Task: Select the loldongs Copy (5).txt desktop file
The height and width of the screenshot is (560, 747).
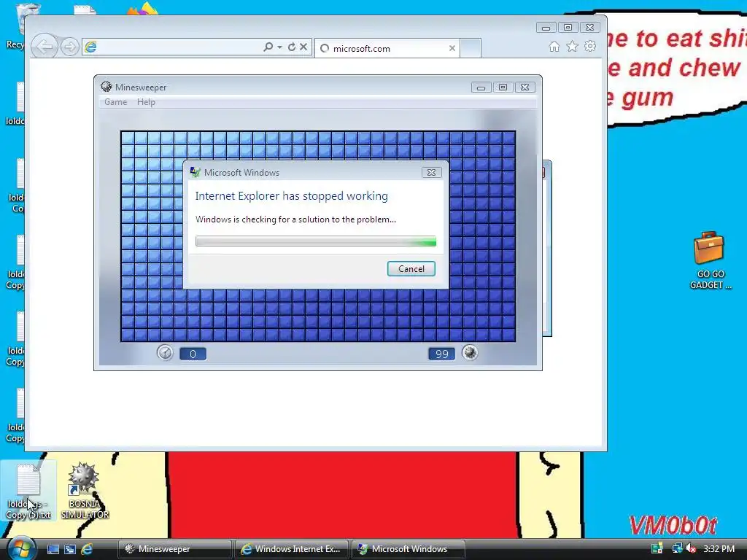Action: pos(28,491)
